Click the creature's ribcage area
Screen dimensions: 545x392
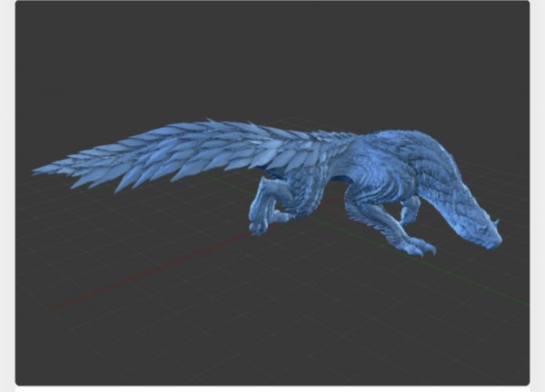coord(363,181)
